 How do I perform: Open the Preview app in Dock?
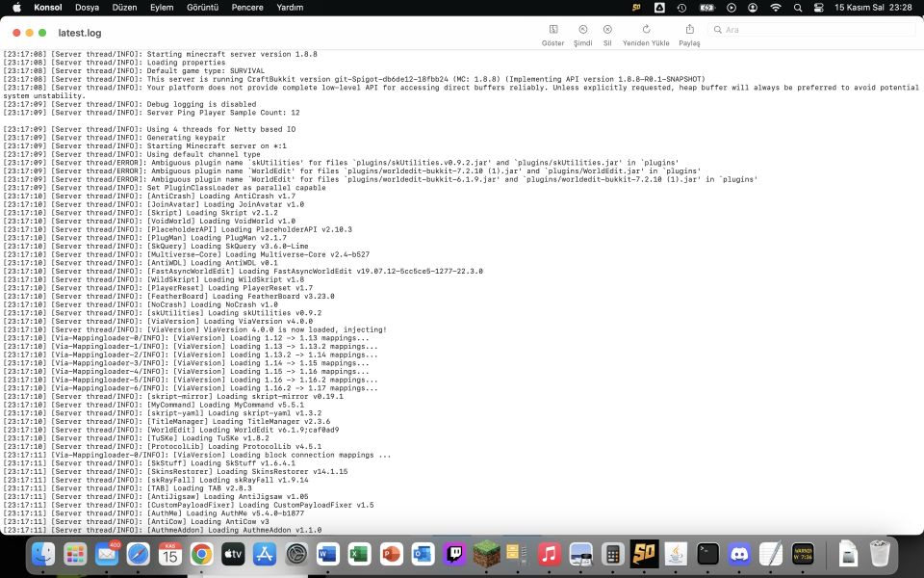pyautogui.click(x=581, y=555)
